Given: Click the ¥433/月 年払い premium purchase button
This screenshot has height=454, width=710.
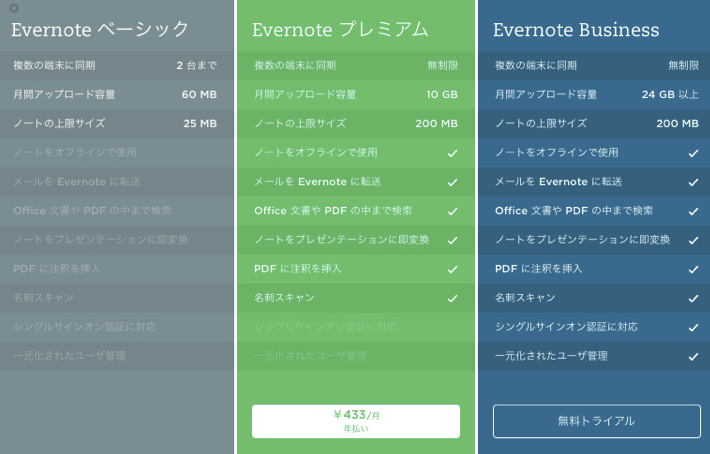Looking at the screenshot, I should point(356,421).
